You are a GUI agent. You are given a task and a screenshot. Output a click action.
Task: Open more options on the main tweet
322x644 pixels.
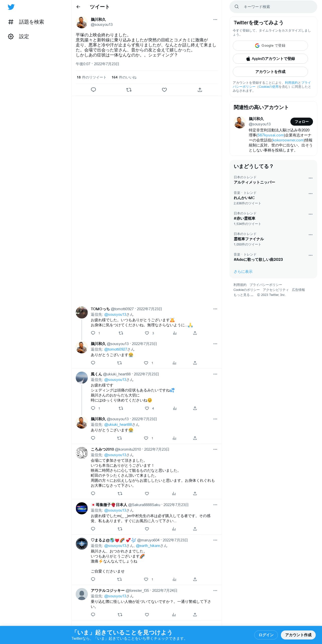pos(215,20)
